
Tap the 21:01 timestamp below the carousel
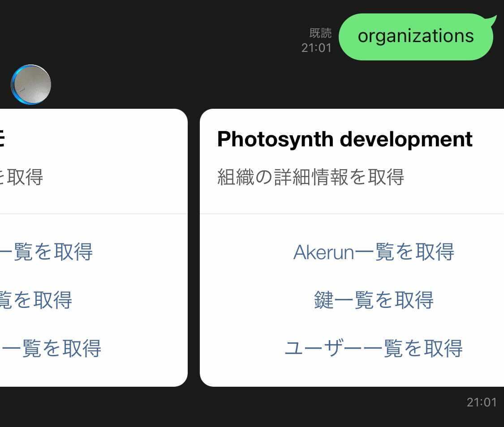(x=482, y=402)
